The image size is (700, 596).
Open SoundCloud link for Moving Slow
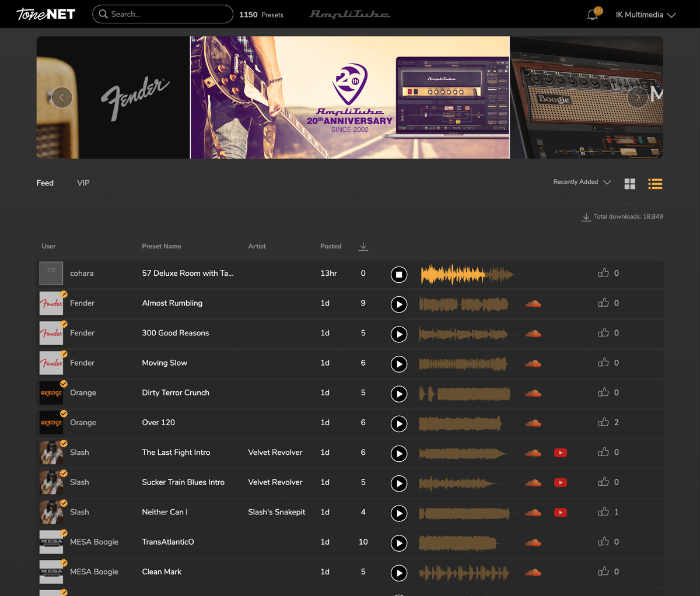point(533,363)
